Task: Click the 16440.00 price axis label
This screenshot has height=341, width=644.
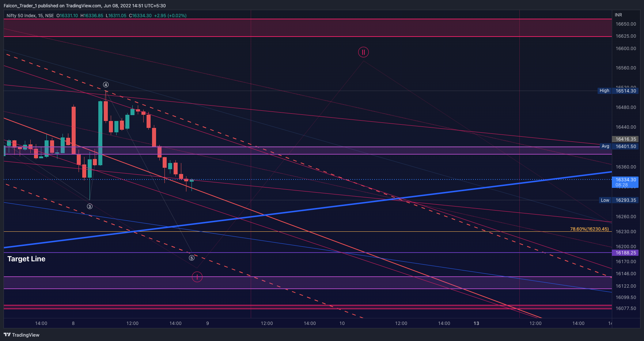Action: [x=626, y=127]
